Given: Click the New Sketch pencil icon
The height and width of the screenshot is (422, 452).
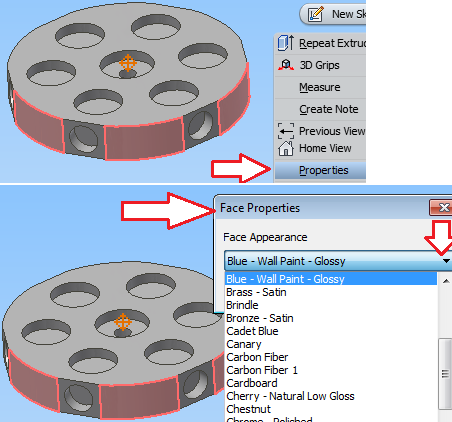Looking at the screenshot, I should tap(315, 14).
